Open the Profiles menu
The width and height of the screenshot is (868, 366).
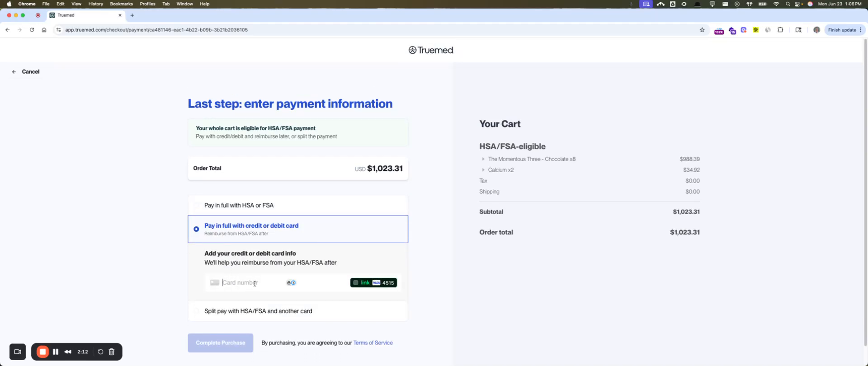click(x=147, y=4)
